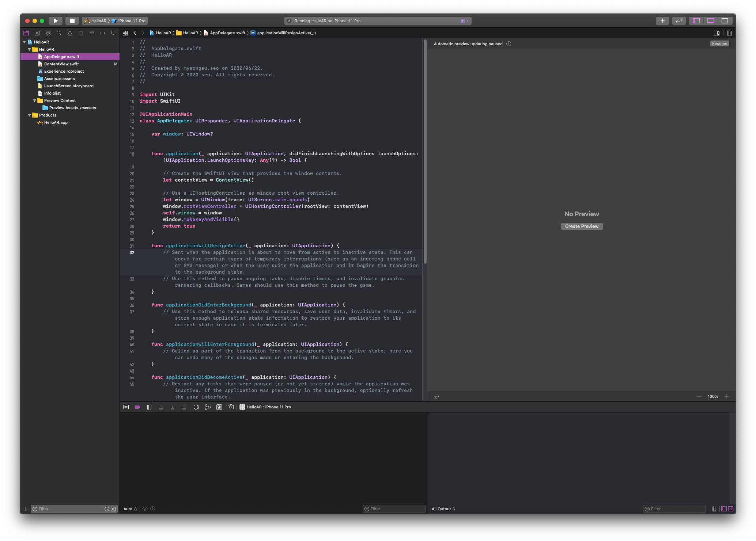Click the Stop button in toolbar

[x=72, y=21]
